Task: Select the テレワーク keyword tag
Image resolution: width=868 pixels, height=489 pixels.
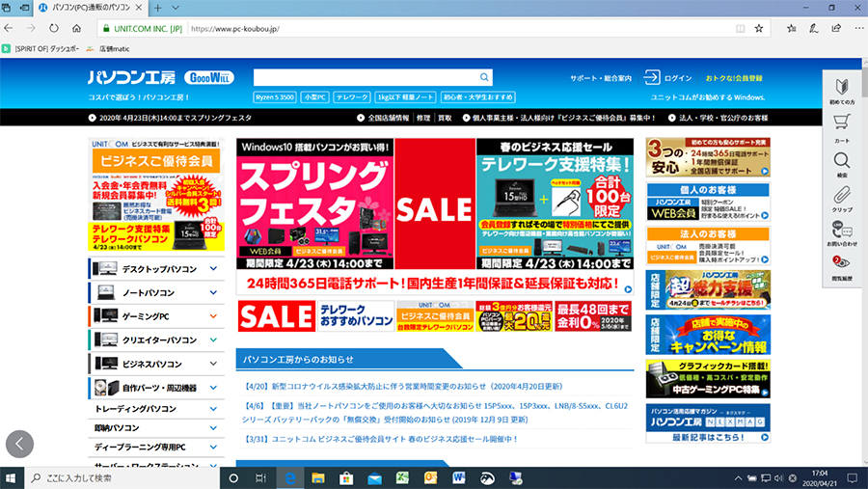Action: (x=352, y=96)
